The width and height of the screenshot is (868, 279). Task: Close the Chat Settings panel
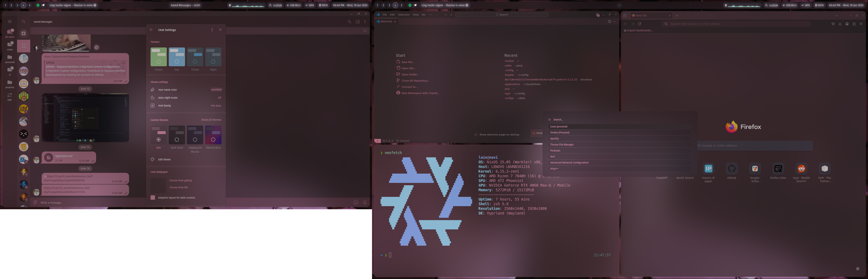(220, 30)
